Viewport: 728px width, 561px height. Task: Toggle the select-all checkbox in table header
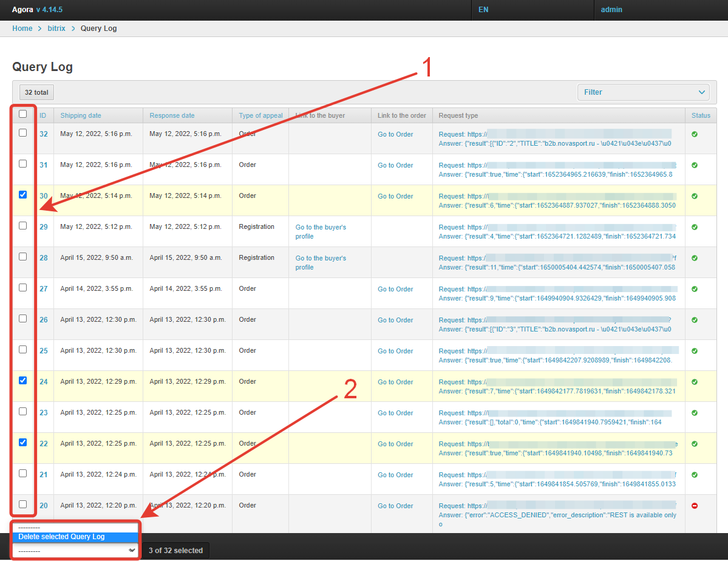(23, 114)
